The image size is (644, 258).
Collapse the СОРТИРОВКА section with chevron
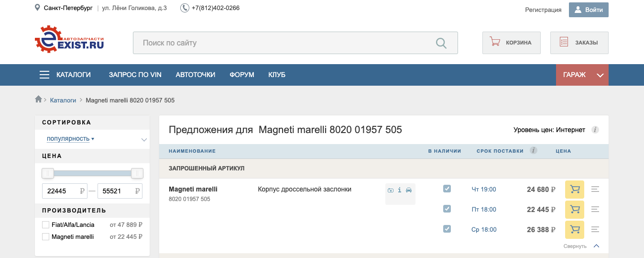[144, 140]
